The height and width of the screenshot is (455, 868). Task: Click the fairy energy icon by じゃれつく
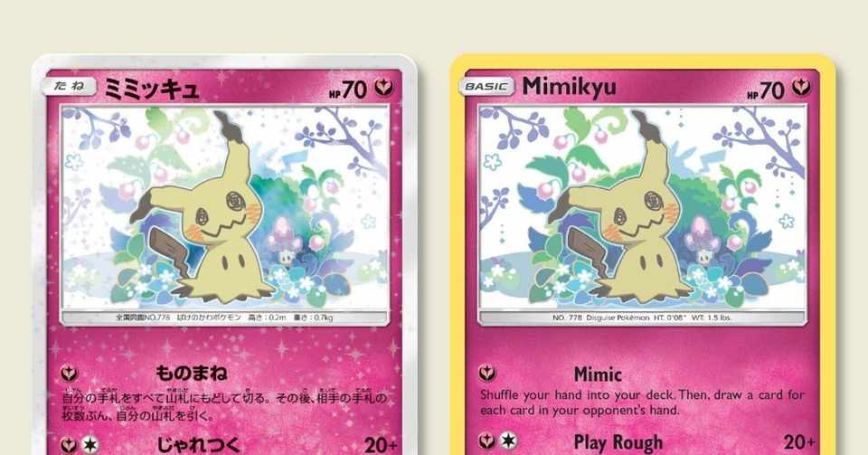tap(70, 444)
